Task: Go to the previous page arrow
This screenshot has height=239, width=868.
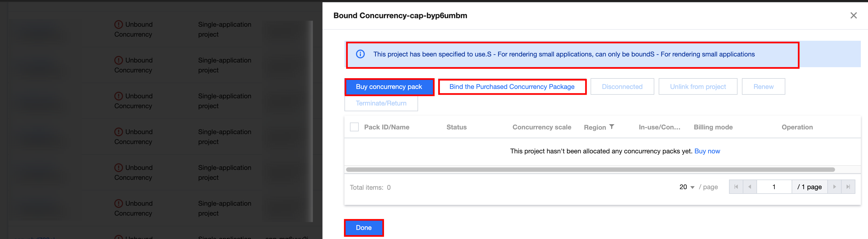Action: [750, 187]
